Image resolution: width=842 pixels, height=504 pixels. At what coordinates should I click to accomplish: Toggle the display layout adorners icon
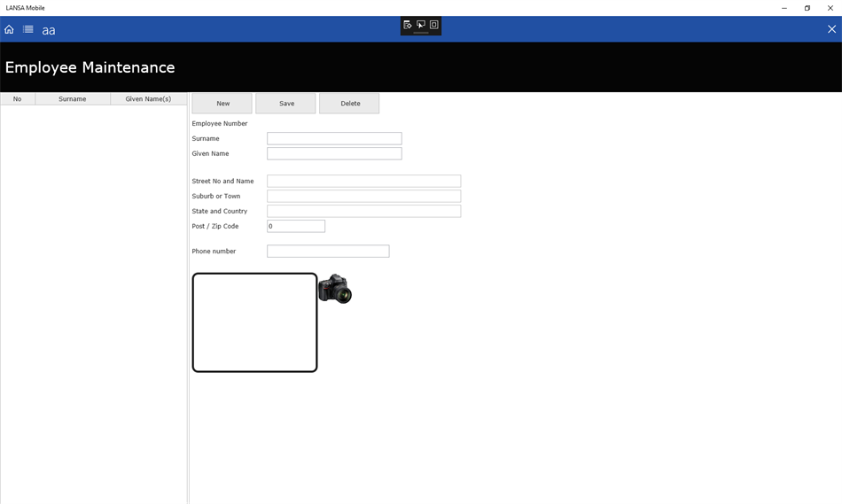pos(434,25)
